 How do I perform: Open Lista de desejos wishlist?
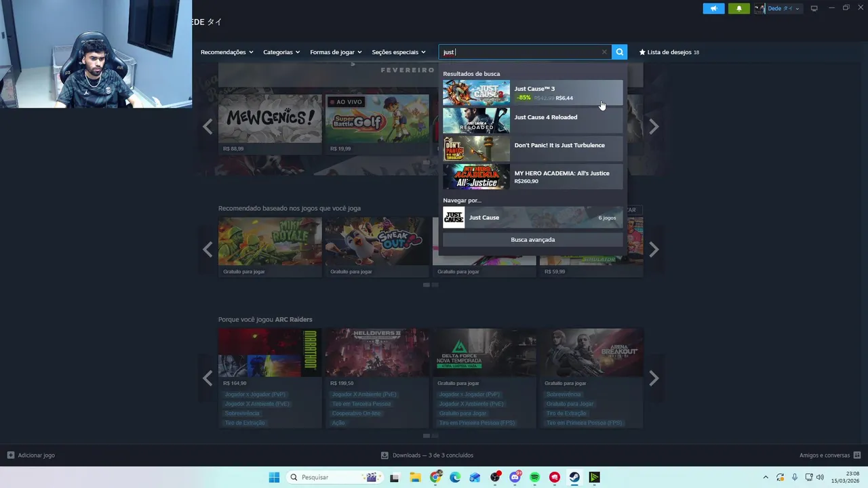coord(669,52)
